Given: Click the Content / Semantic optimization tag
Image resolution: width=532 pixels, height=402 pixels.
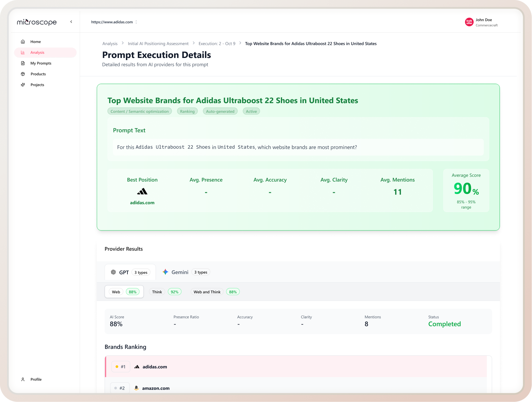Looking at the screenshot, I should pos(140,111).
